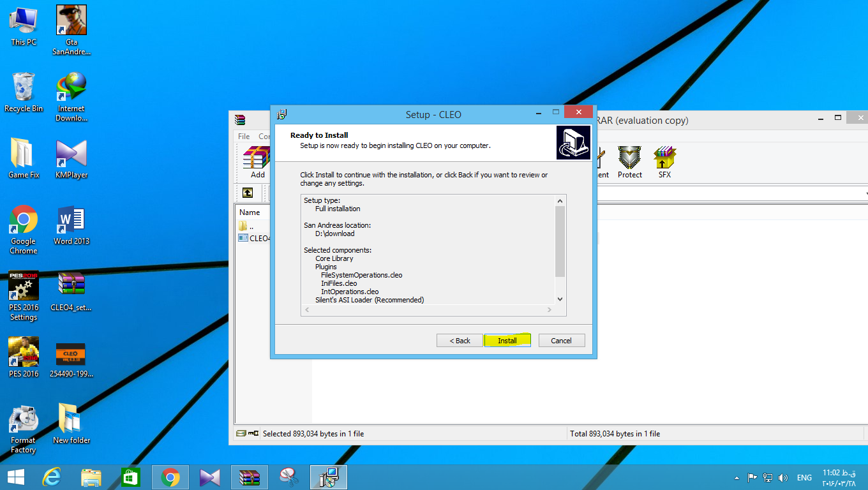Open Internet Explorer from the taskbar
The width and height of the screenshot is (868, 490).
pyautogui.click(x=52, y=477)
